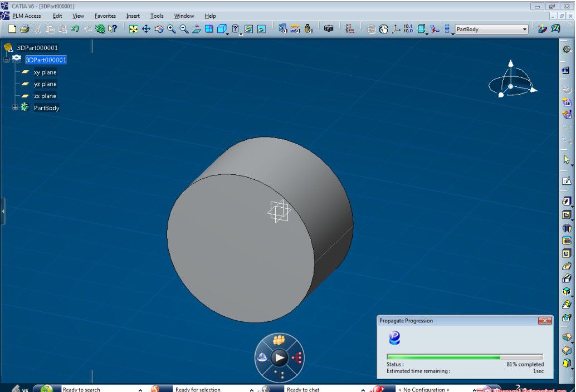Click the Propagate Progression green progress bar
Image resolution: width=576 pixels, height=392 pixels.
[x=465, y=357]
